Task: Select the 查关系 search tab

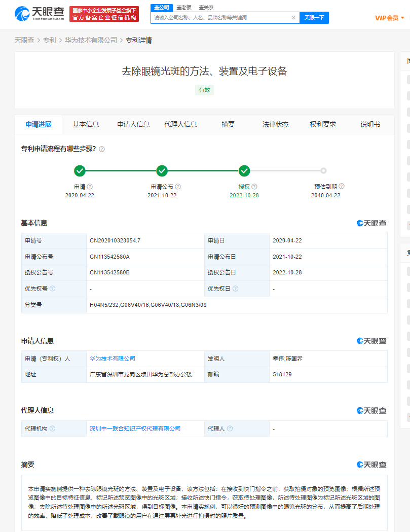Action: pos(206,8)
